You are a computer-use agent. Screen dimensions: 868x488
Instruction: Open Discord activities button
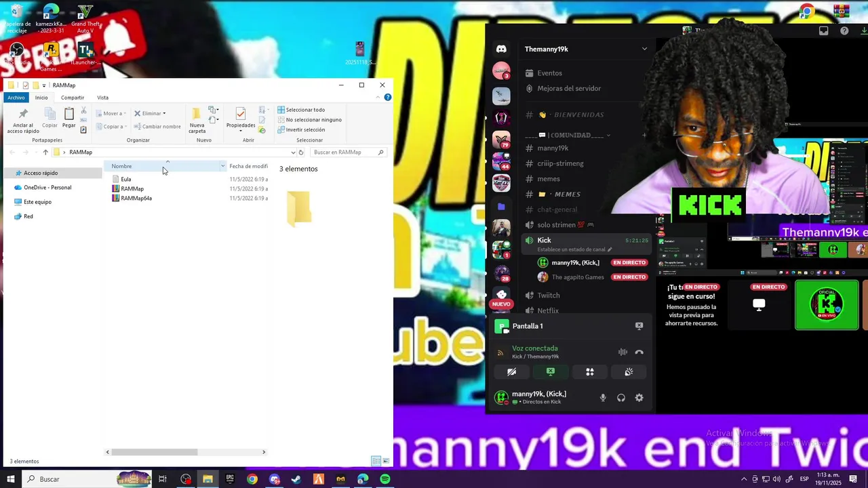[x=590, y=372]
